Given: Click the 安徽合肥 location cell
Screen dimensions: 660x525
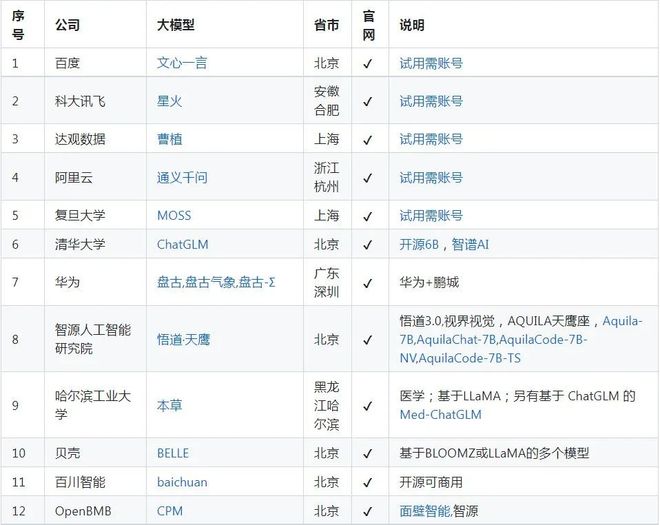Looking at the screenshot, I should click(x=327, y=101).
